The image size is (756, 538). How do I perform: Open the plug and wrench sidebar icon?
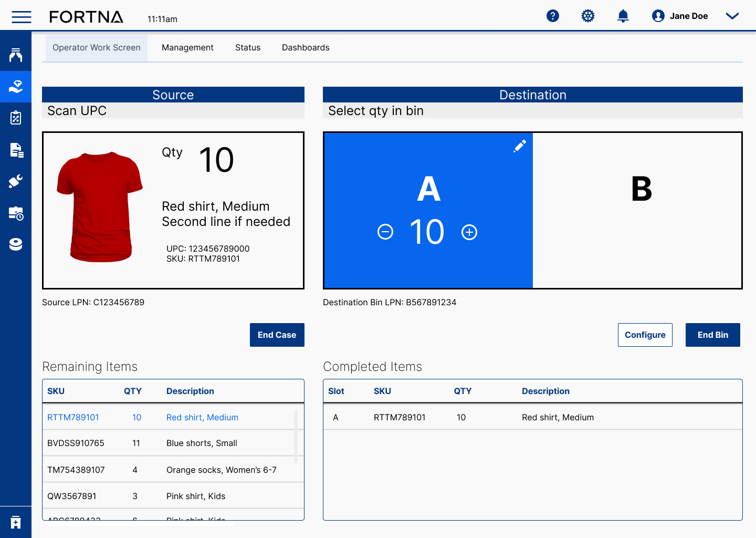16,182
